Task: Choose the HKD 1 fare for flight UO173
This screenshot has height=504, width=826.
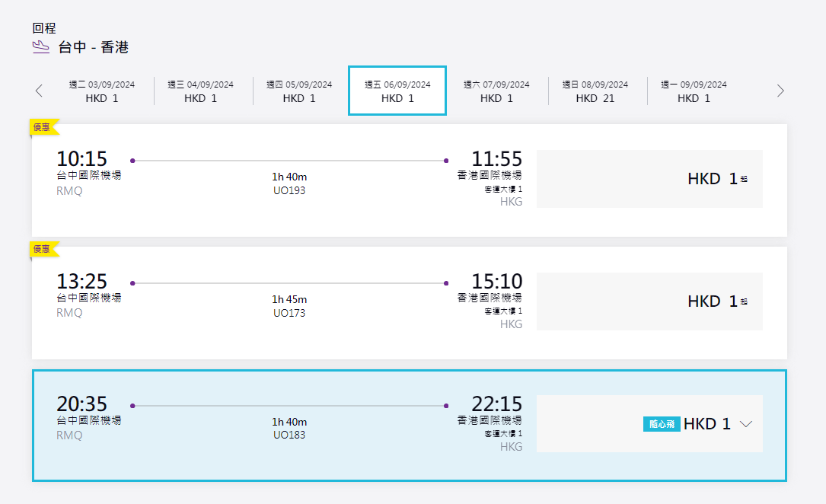Action: pos(649,301)
